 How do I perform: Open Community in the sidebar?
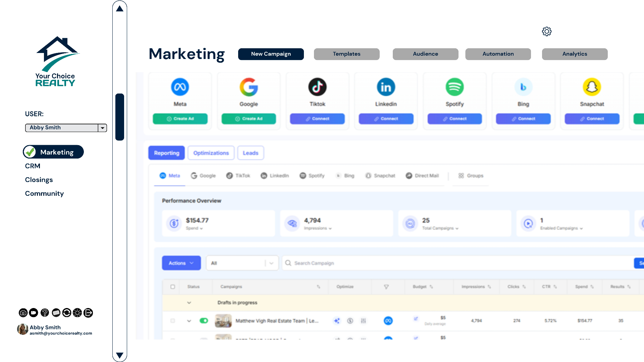(44, 193)
